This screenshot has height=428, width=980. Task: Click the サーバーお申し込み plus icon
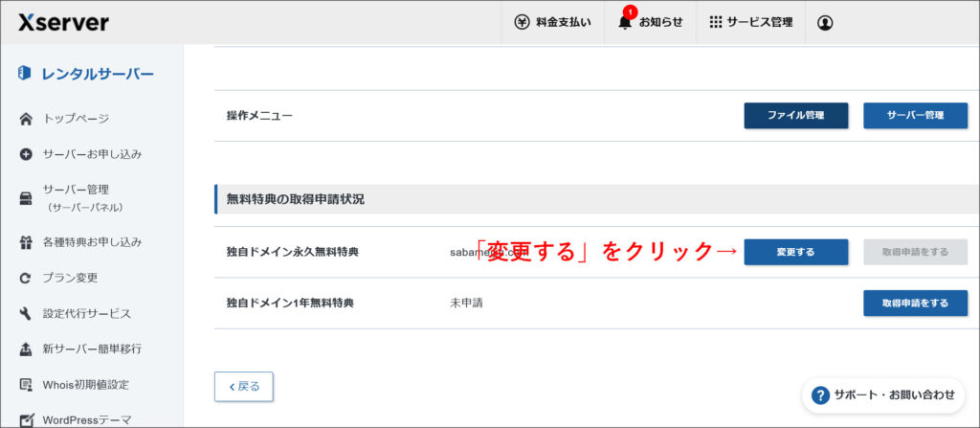[x=26, y=154]
